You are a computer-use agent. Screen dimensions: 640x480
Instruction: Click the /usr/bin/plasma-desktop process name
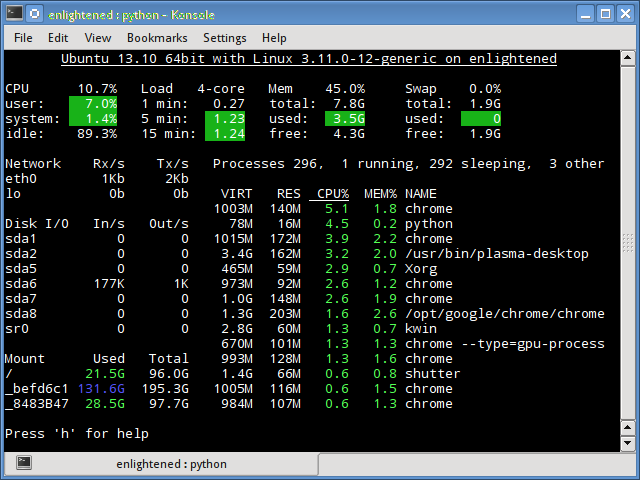click(497, 253)
